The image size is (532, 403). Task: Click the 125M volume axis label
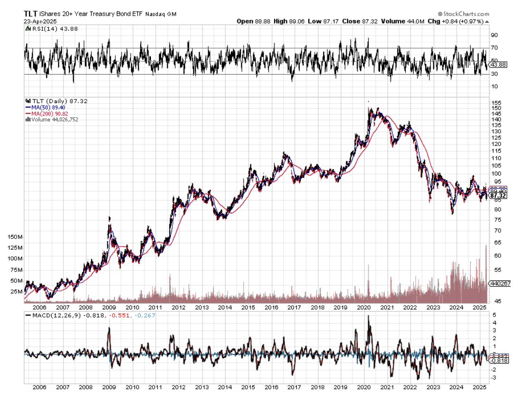coord(15,248)
